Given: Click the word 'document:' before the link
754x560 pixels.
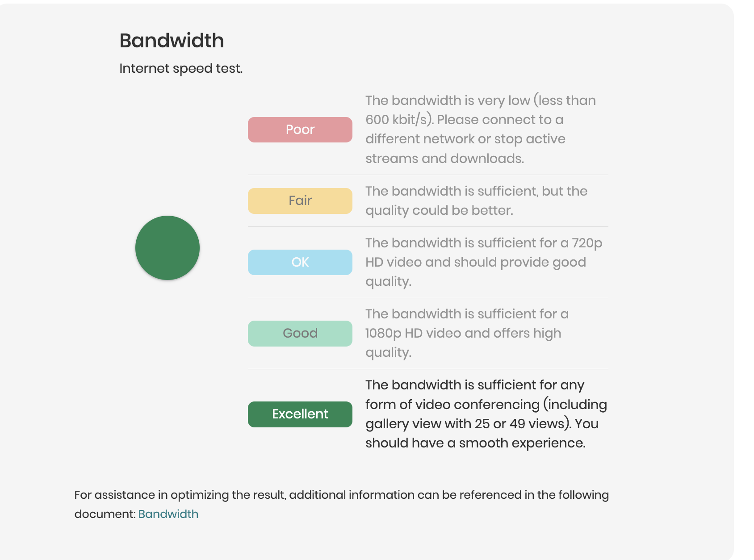Looking at the screenshot, I should [x=105, y=514].
